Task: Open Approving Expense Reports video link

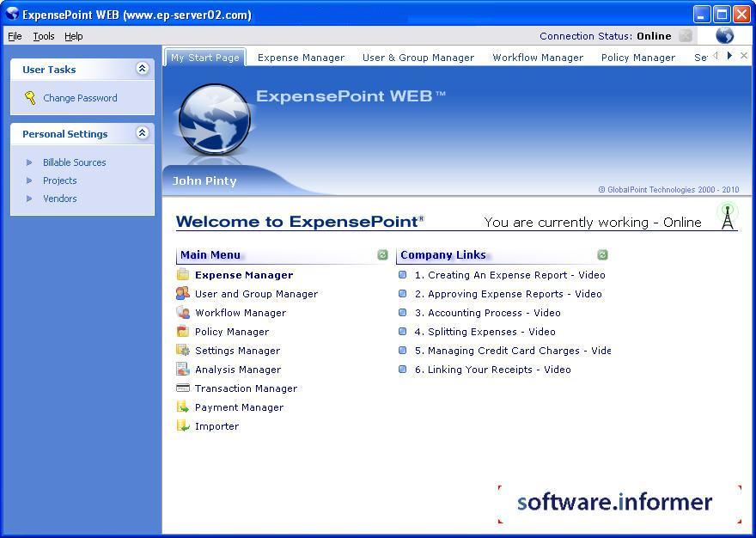Action: 509,294
